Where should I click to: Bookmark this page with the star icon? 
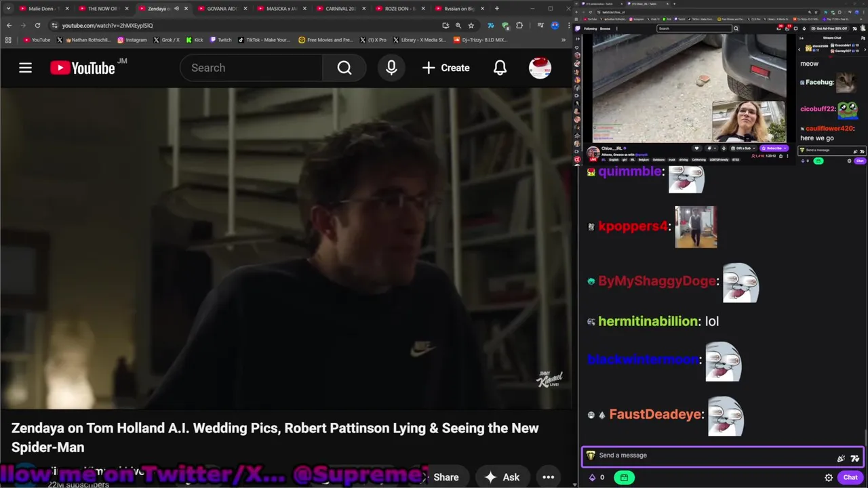(471, 25)
